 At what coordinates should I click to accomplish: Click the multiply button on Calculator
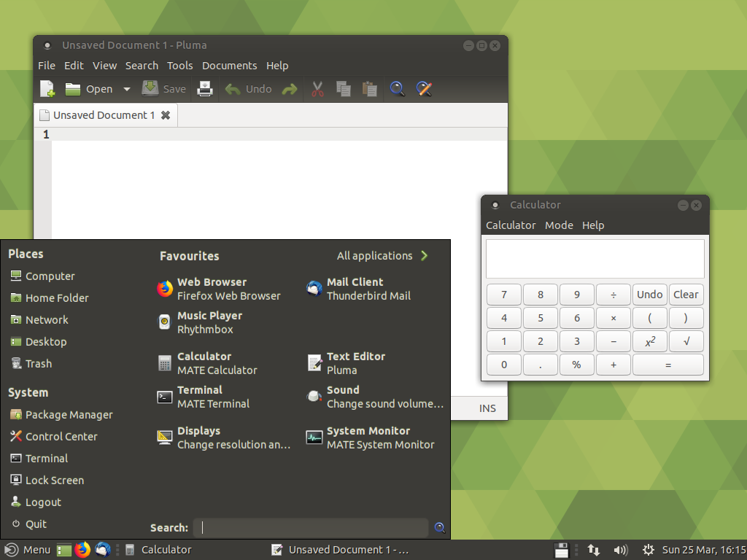coord(614,318)
